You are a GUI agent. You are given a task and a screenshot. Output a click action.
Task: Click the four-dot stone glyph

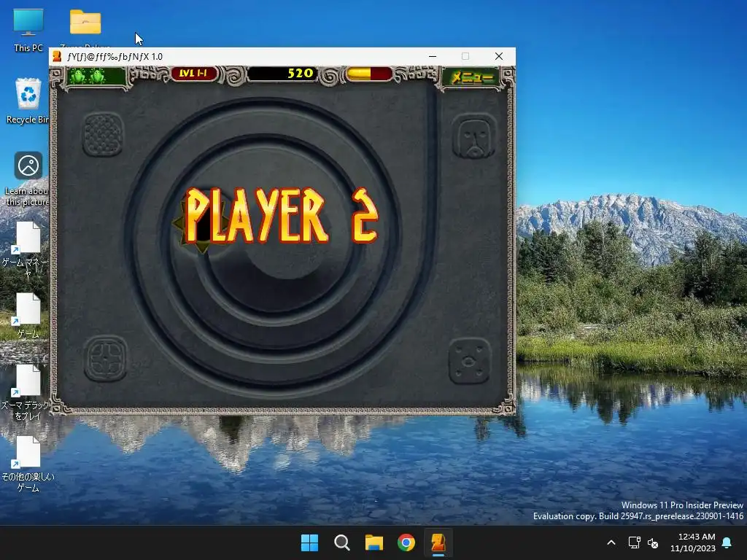[x=469, y=361]
